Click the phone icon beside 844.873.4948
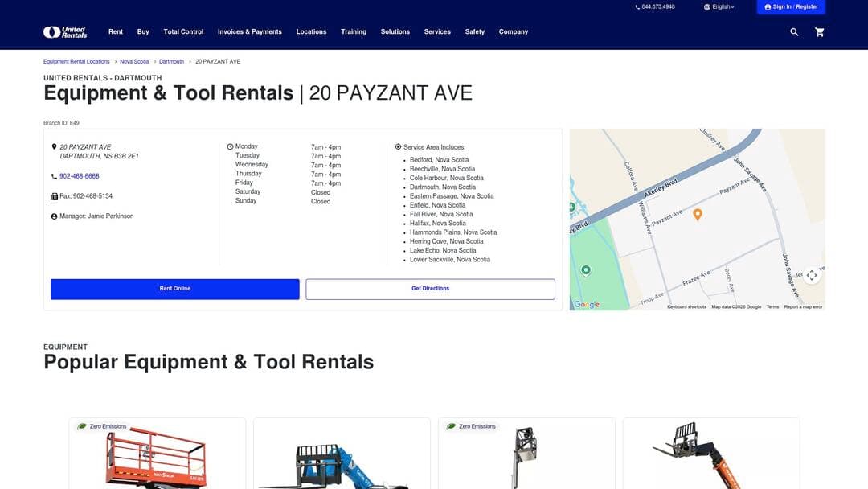The height and width of the screenshot is (489, 868). click(637, 6)
